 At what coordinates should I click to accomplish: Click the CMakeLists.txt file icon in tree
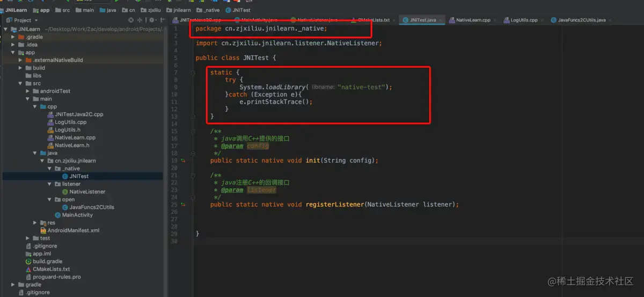coord(29,269)
